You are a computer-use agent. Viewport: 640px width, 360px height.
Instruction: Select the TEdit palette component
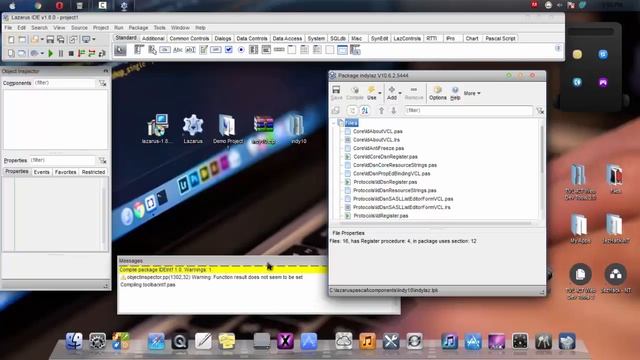[190, 50]
